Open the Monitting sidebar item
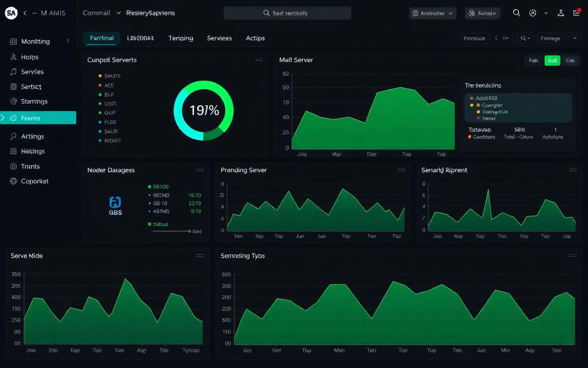The width and height of the screenshot is (588, 368). coord(35,41)
